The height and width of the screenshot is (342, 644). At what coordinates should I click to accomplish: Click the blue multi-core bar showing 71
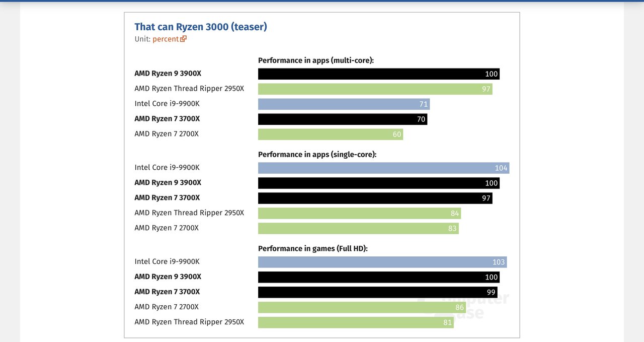tap(344, 104)
